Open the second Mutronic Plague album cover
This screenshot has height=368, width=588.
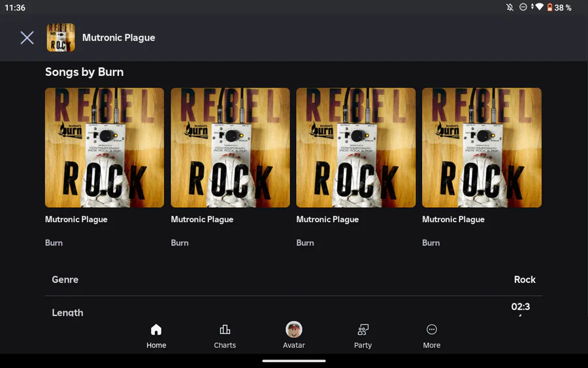point(230,148)
